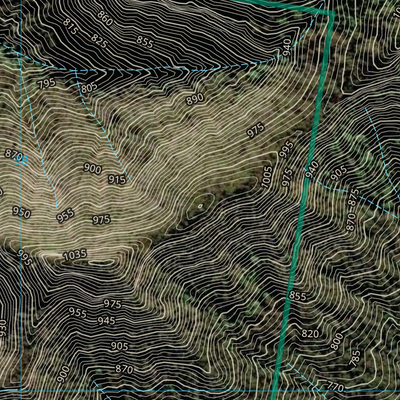Viewport: 400px width, 400px height.
Task: Click the blue section number 38
Action: point(22,161)
